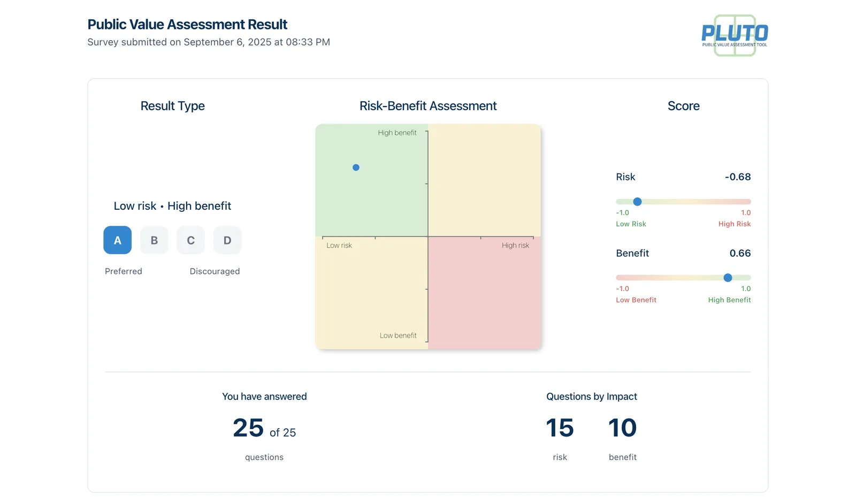Click the 25 of 25 answered counter
Viewport: 856px width, 504px height.
click(x=264, y=427)
